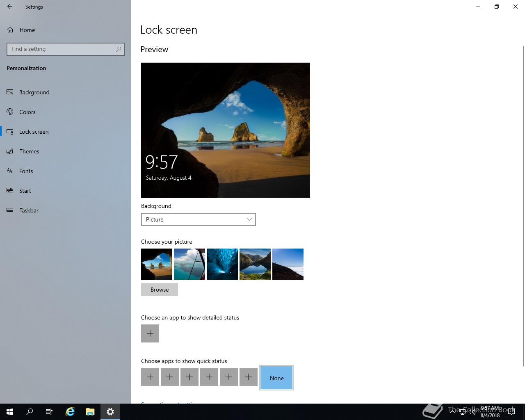The image size is (525, 420).
Task: Click the second quick status plus button
Action: pyautogui.click(x=170, y=377)
